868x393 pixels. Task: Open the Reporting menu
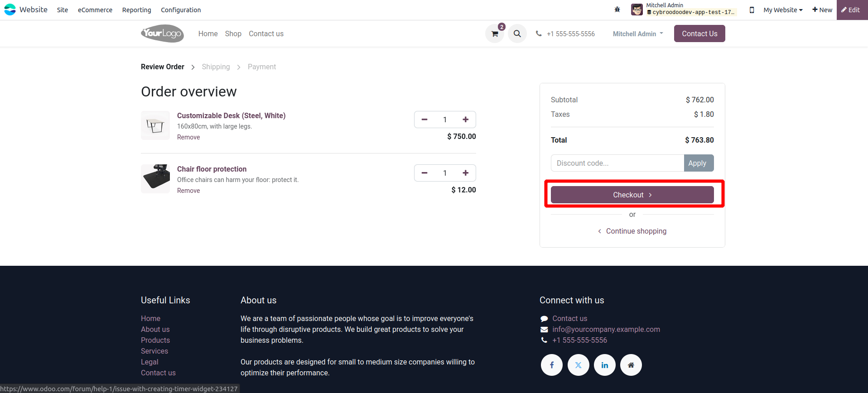click(136, 10)
